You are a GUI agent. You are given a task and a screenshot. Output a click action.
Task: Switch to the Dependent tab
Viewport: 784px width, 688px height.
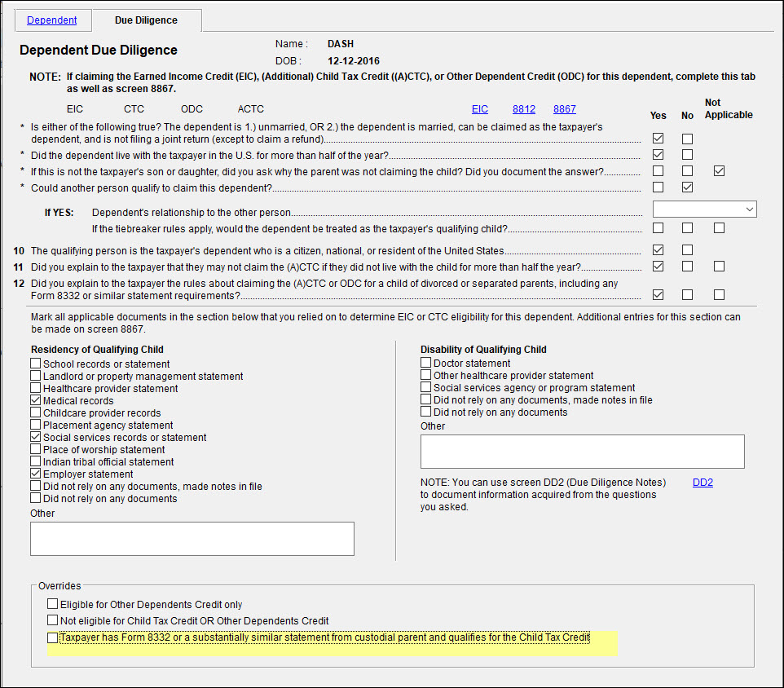click(x=51, y=20)
